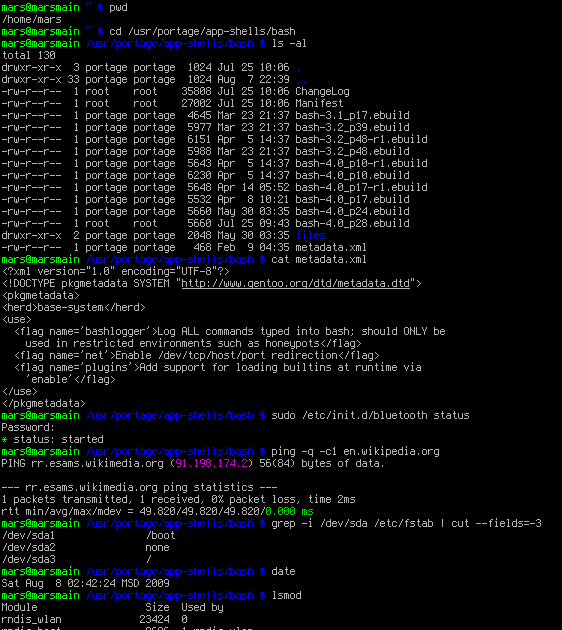This screenshot has width=562, height=630.
Task: Click the magenta IP address 91.198.174.2
Action: (211, 464)
